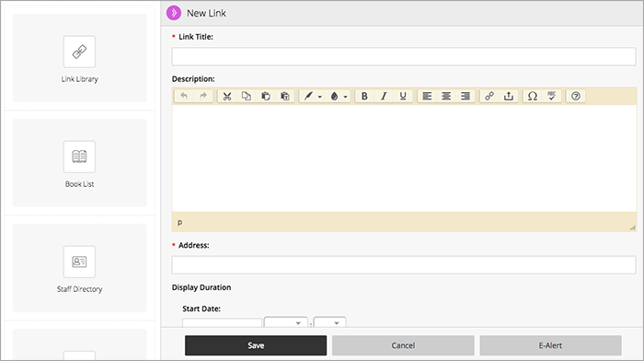Focus the Address input field
Image resolution: width=644 pixels, height=361 pixels.
404,265
